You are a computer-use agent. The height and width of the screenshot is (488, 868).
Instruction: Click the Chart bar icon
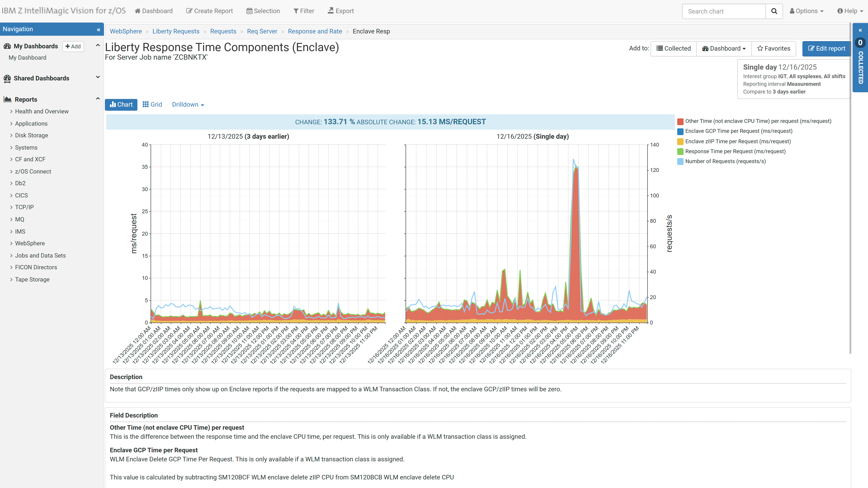(x=113, y=104)
